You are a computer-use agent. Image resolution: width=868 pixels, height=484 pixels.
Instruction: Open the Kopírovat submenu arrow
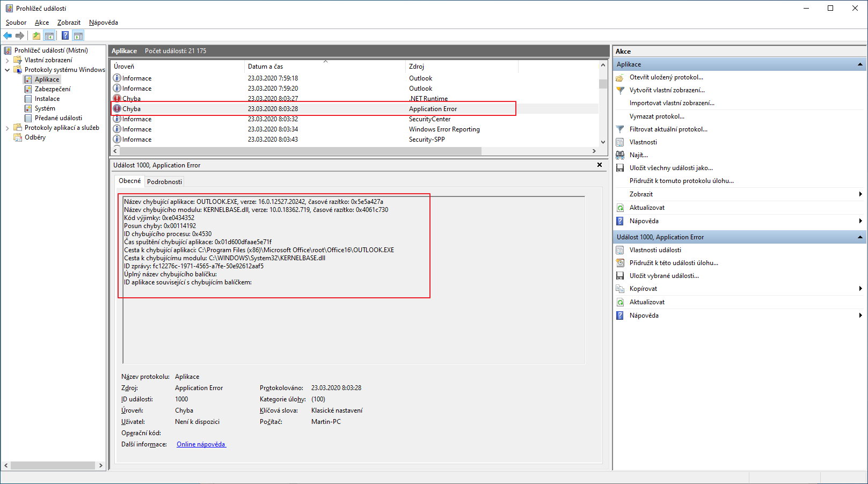pyautogui.click(x=860, y=289)
